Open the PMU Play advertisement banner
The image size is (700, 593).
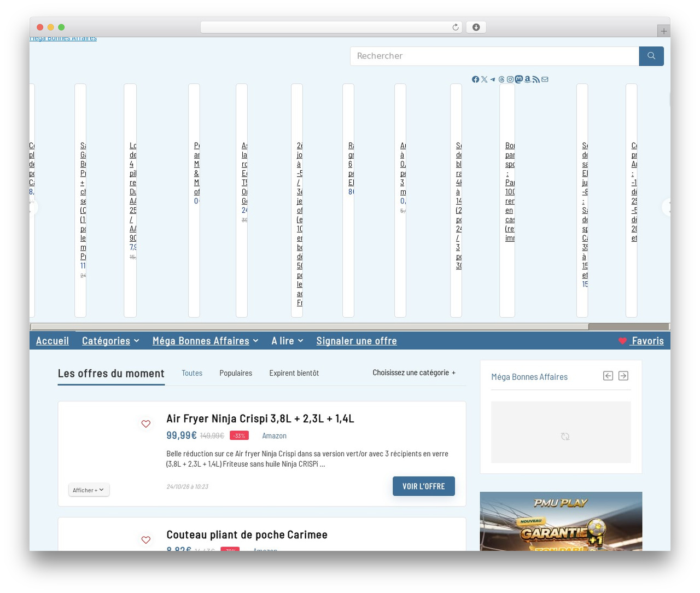pos(561,521)
